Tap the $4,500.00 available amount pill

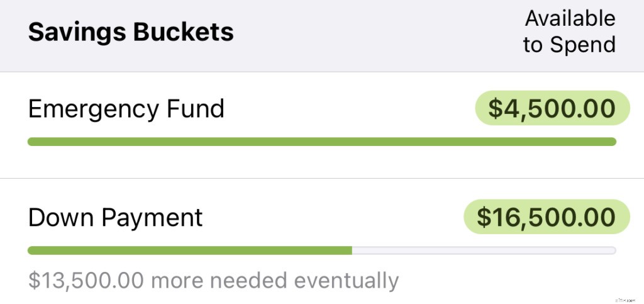tap(552, 108)
